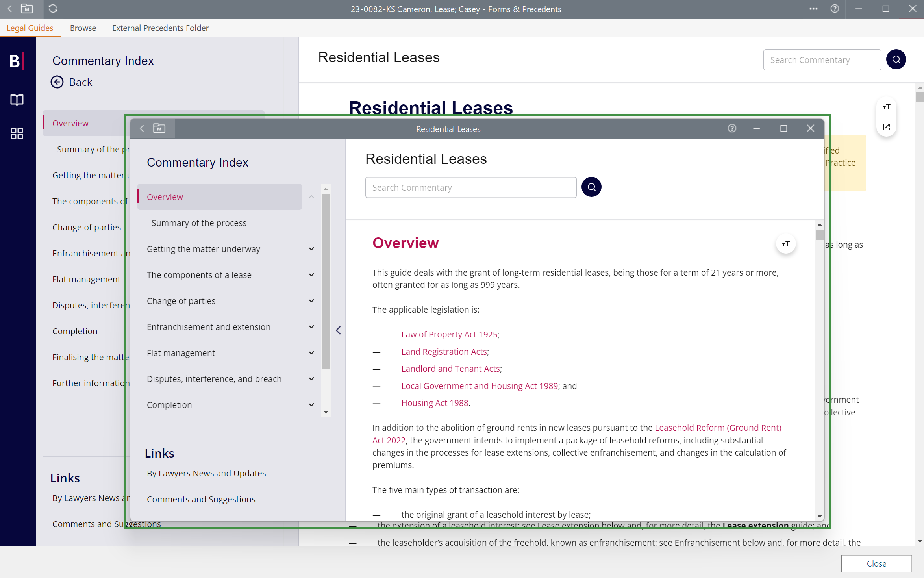Open the book library icon in left sidebar
Screen dimensions: 924x578
(17, 100)
